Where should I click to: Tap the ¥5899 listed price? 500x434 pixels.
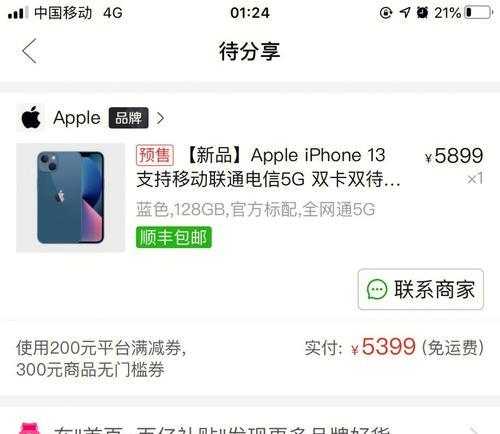454,156
